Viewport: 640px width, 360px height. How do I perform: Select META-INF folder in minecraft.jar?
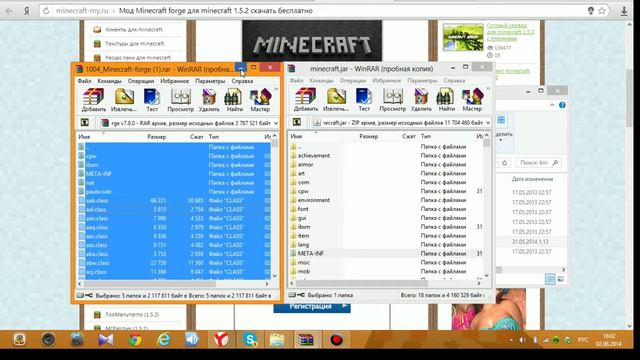[311, 253]
